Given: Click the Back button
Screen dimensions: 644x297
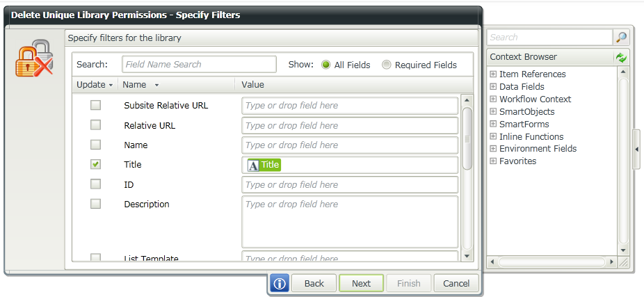Looking at the screenshot, I should click(314, 283).
